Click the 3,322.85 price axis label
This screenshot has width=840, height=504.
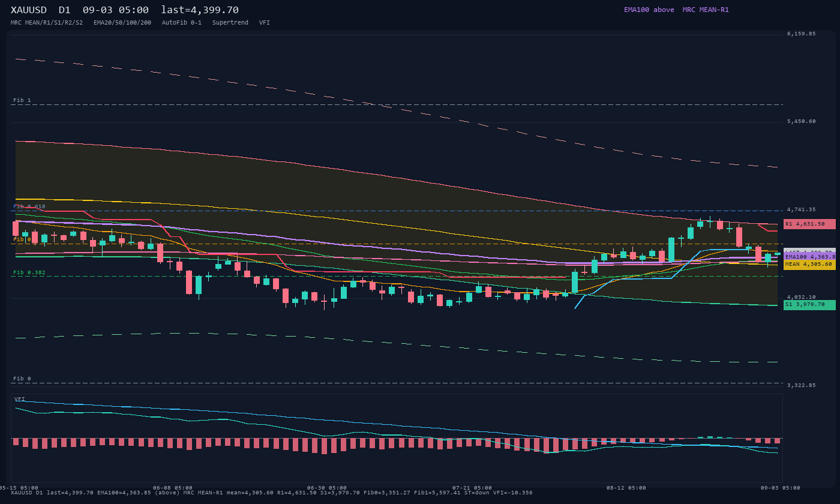(802, 385)
